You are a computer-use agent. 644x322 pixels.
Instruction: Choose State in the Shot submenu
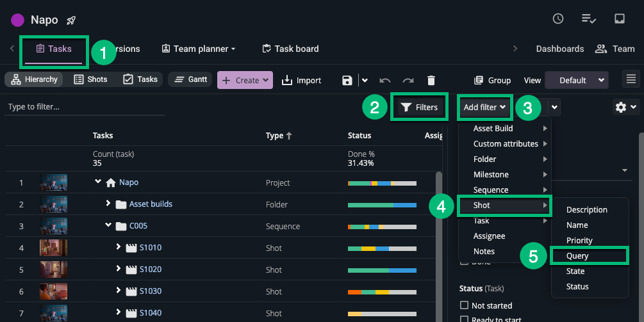[590, 271]
